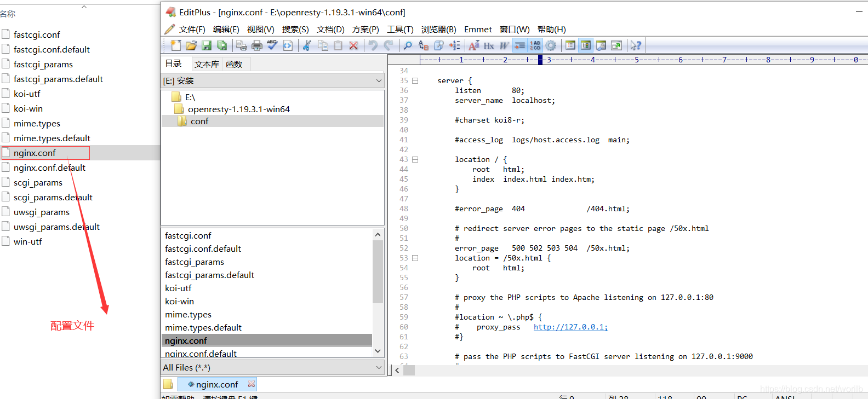Screen dimensions: 868x399
Task: Click the Paste clipboard icon
Action: [x=338, y=45]
